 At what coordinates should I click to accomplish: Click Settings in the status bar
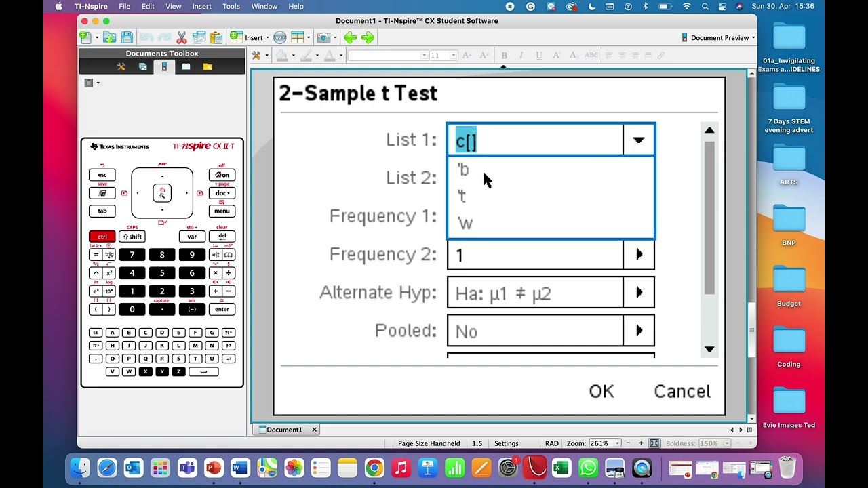pyautogui.click(x=506, y=443)
